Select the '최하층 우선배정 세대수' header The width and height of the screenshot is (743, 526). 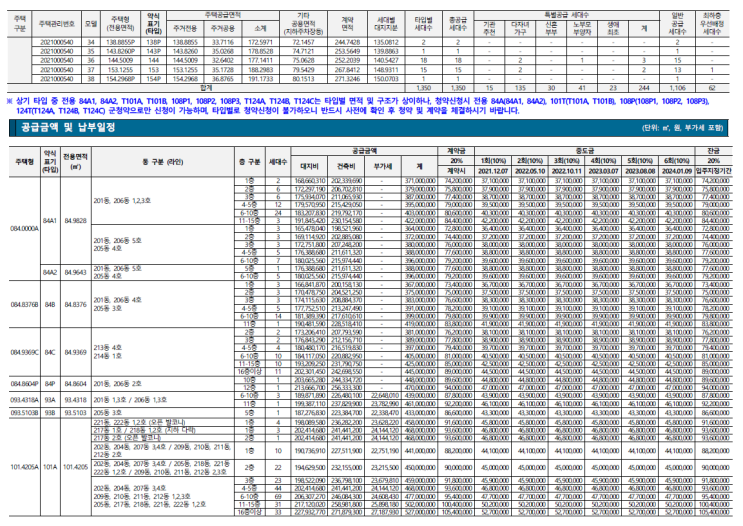click(x=712, y=24)
